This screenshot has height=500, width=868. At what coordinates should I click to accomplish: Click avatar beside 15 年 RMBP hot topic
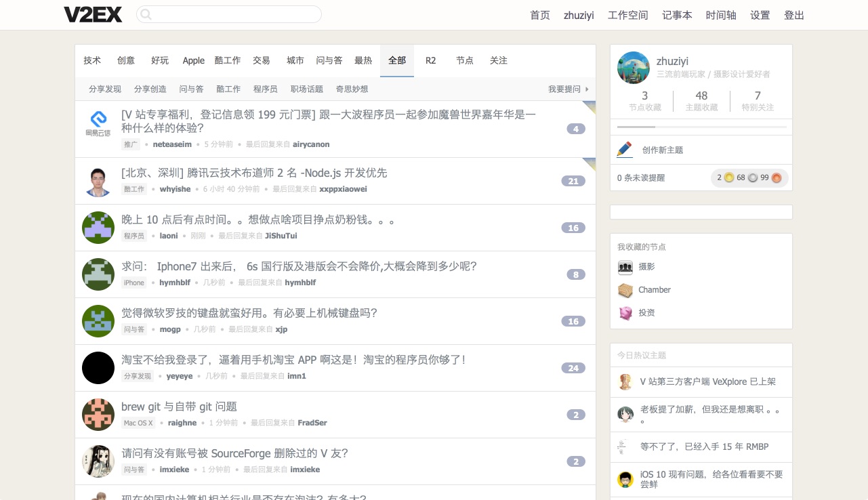623,447
